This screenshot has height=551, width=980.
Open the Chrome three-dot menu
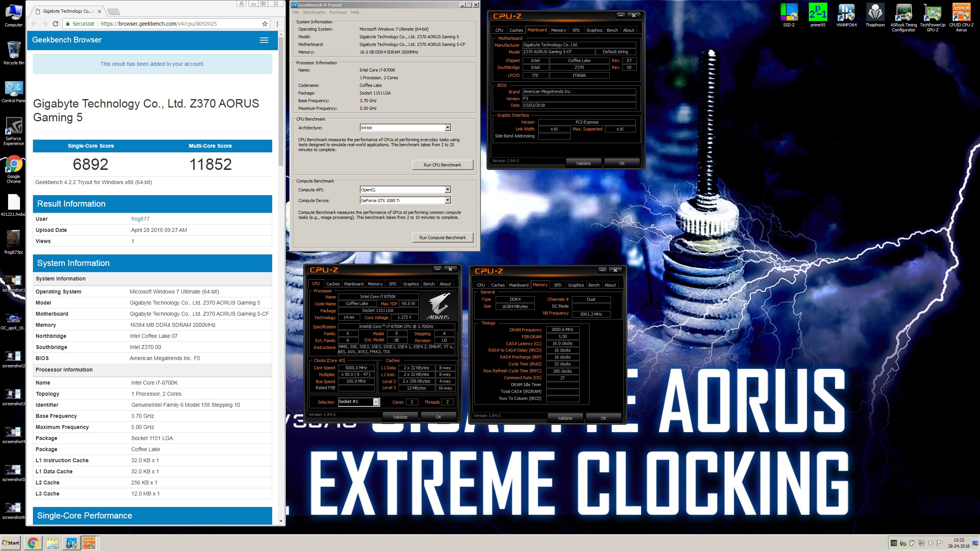tap(277, 24)
